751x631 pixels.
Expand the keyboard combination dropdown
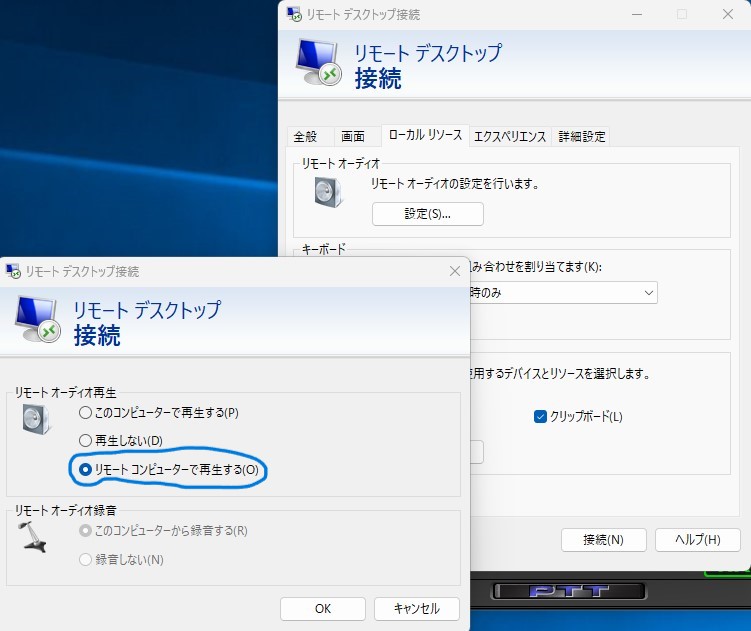(x=649, y=292)
